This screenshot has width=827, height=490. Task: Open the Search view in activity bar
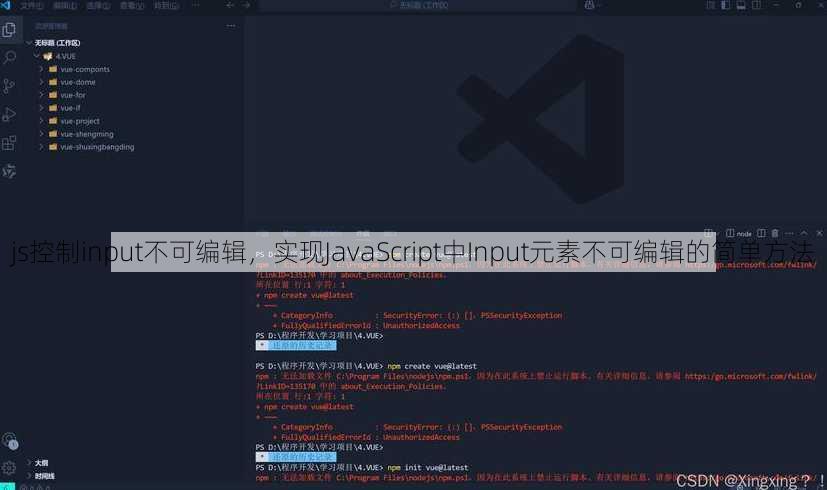(x=9, y=57)
